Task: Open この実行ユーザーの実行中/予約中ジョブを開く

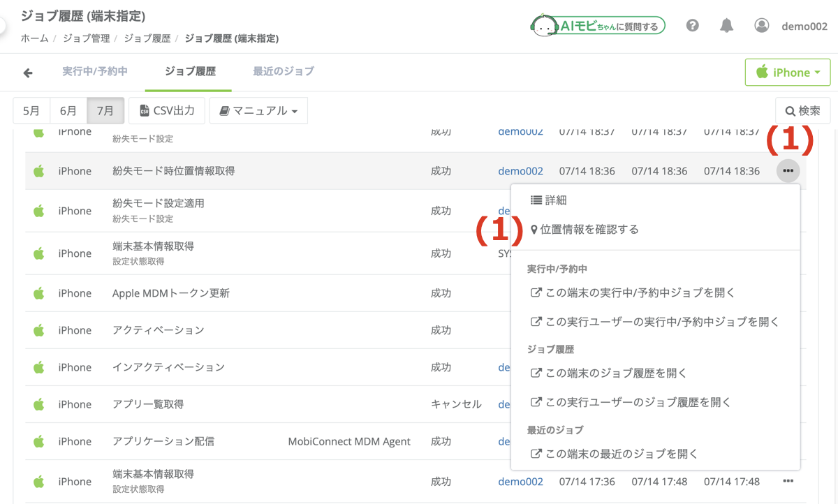Action: point(655,322)
